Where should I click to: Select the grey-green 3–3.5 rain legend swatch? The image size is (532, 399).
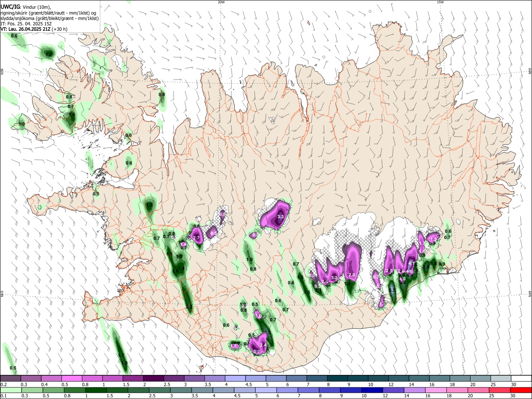[x=181, y=390]
